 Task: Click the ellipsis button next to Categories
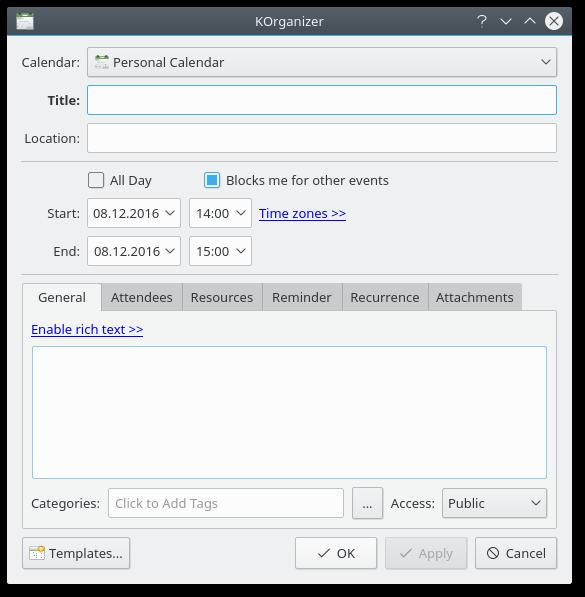coord(367,503)
